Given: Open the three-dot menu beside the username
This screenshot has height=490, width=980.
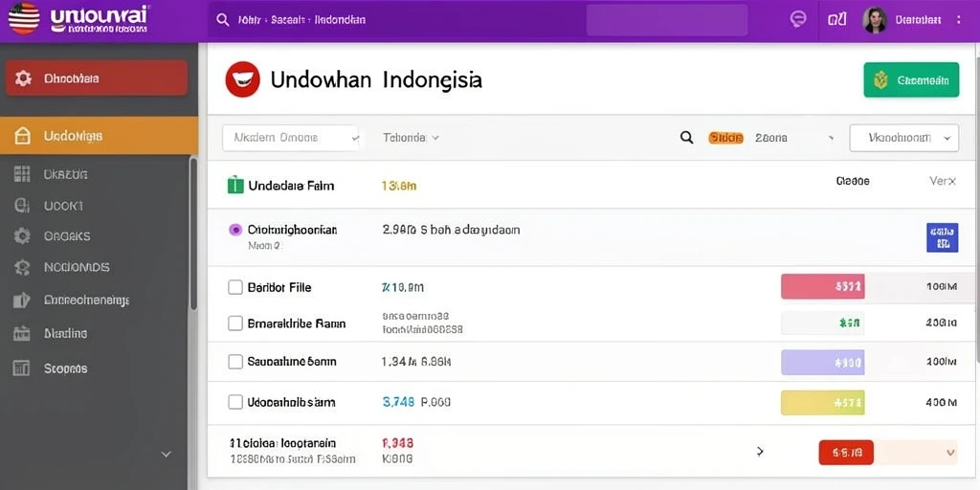Looking at the screenshot, I should [959, 20].
